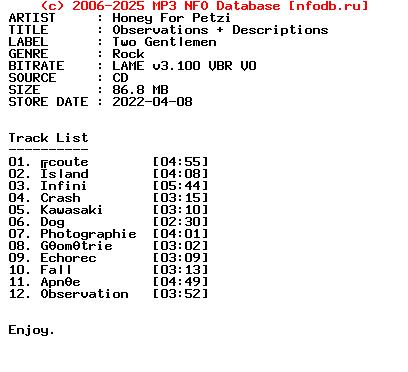Click the red nfodb.ru copyright header

click(204, 6)
